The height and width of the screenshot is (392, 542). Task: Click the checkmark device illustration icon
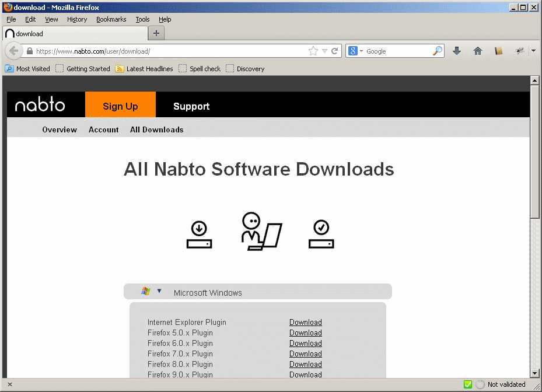tap(321, 234)
